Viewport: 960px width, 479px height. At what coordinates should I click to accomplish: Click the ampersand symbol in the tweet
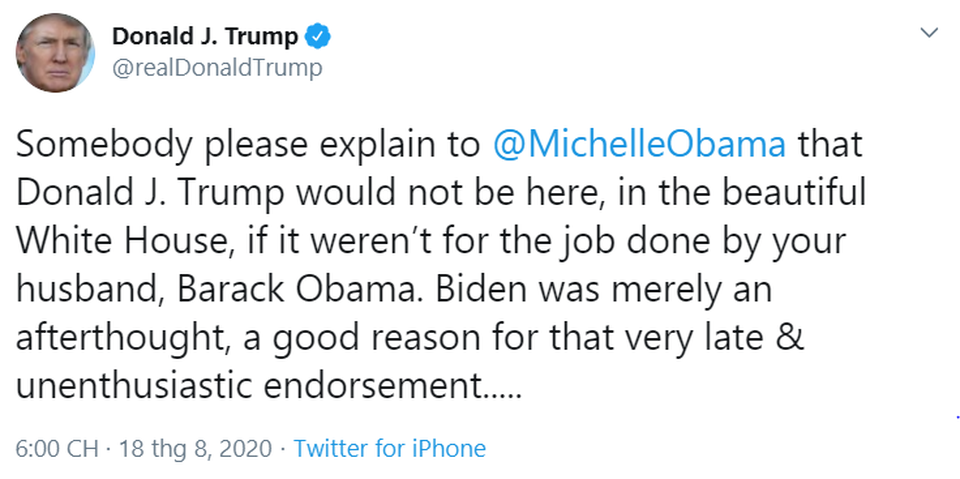click(790, 337)
